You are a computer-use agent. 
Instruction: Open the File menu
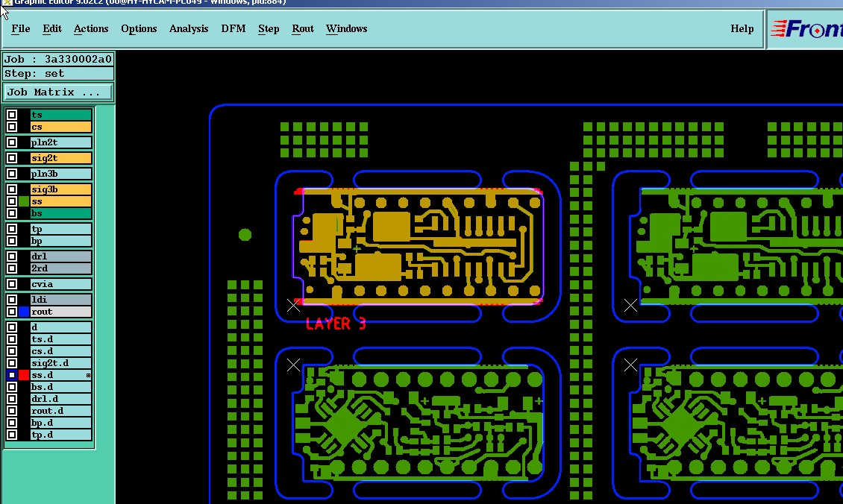coord(20,29)
